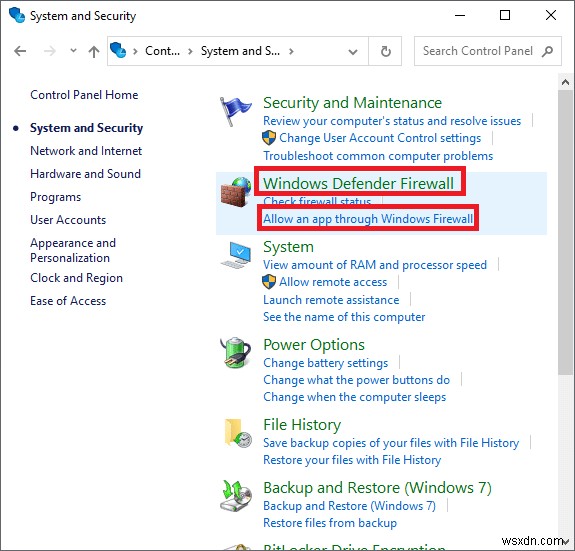Image resolution: width=575 pixels, height=551 pixels.
Task: Open Backup and Restore (Windows 7) heading
Action: (377, 488)
